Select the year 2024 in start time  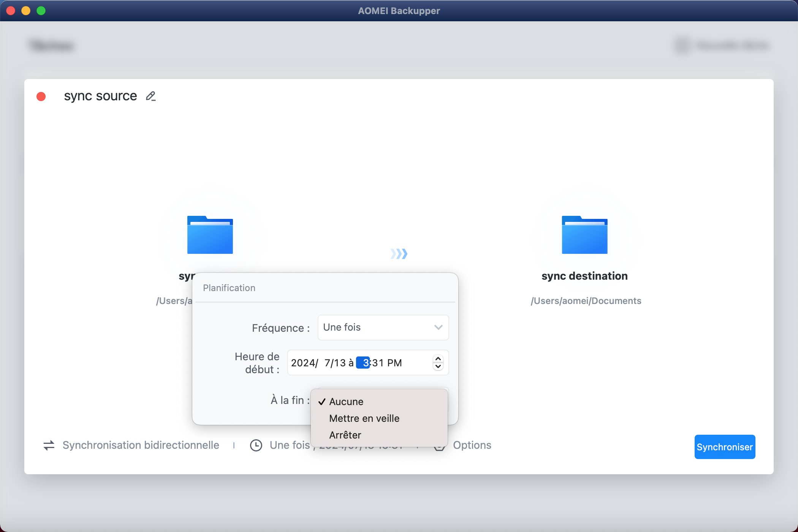pyautogui.click(x=302, y=363)
